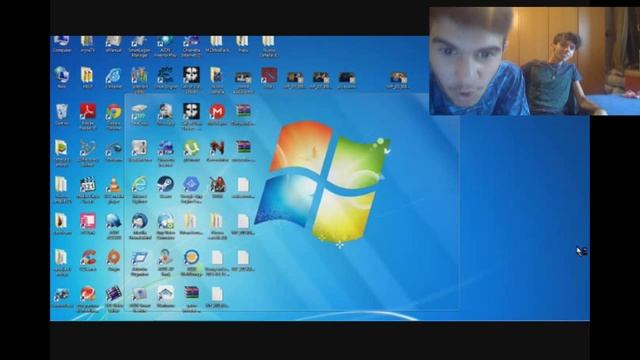Select the hooded warrior game shortcut
The width and height of the screenshot is (640, 360).
217,187
